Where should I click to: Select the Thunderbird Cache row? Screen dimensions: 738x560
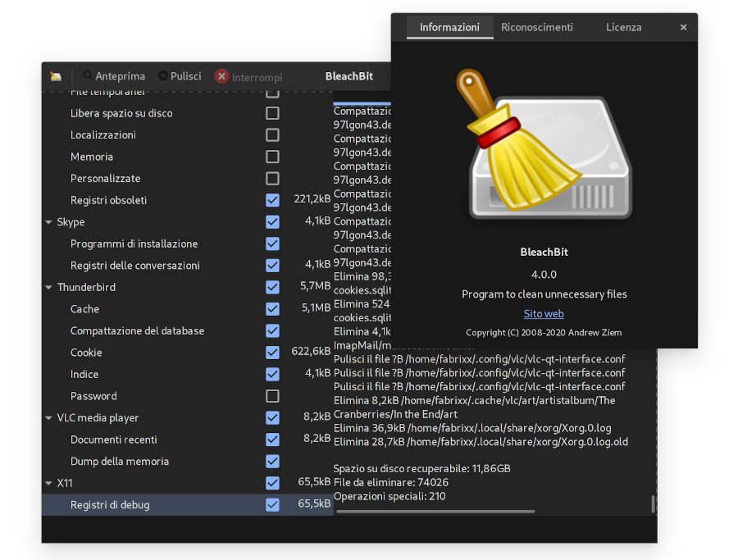click(187, 309)
